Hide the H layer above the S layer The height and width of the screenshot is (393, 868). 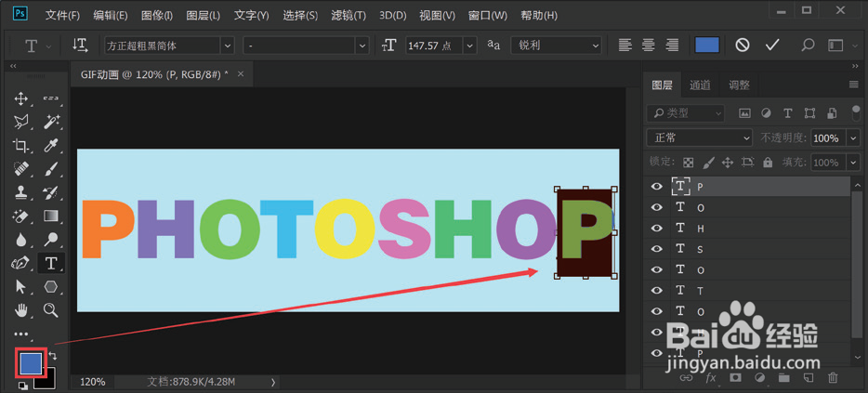click(x=657, y=228)
